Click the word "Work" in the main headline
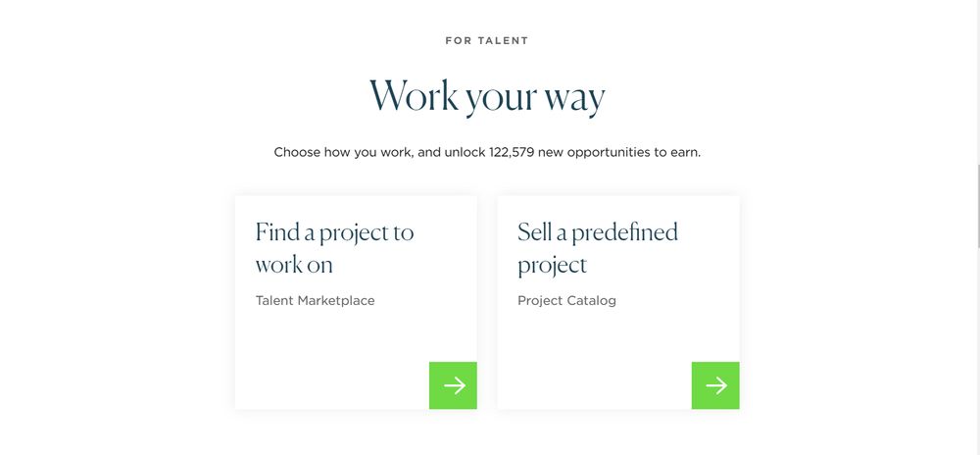Viewport: 980px width, 455px height. 414,96
